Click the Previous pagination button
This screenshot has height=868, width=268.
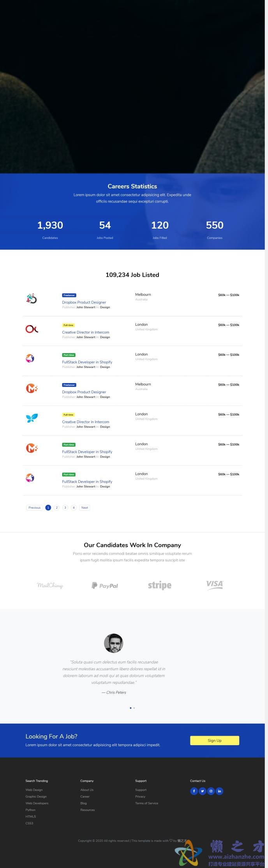[x=34, y=508]
